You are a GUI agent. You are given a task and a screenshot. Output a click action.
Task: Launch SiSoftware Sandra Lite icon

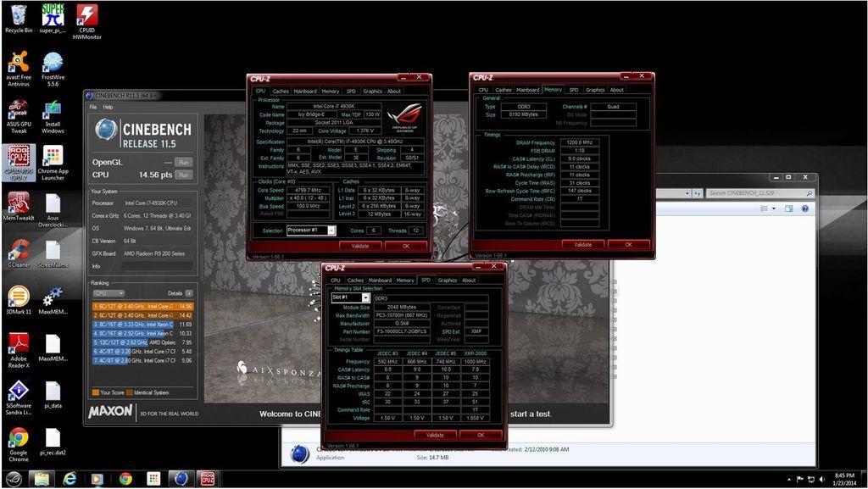[x=19, y=397]
